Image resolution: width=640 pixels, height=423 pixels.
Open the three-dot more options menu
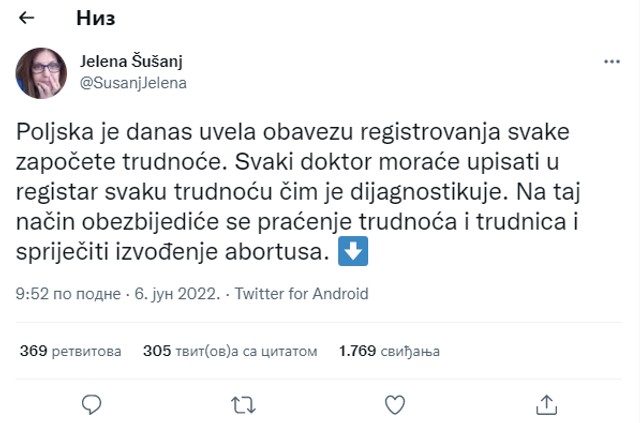point(612,63)
